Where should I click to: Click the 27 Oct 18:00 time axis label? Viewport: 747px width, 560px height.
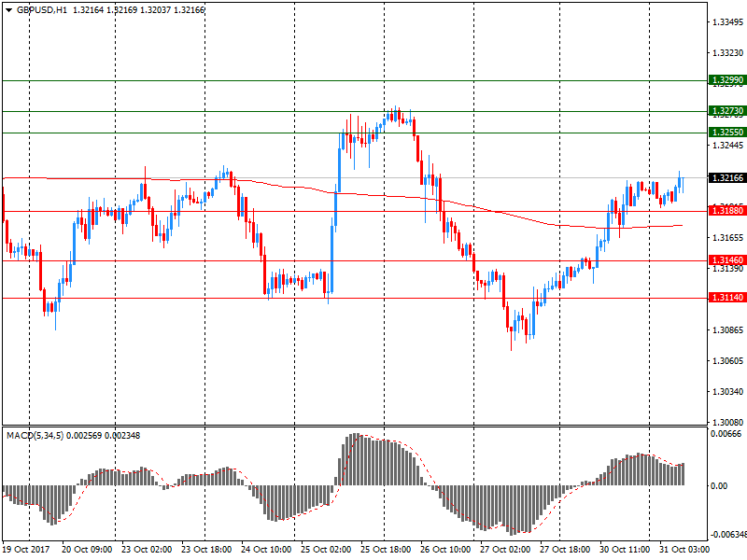click(565, 549)
